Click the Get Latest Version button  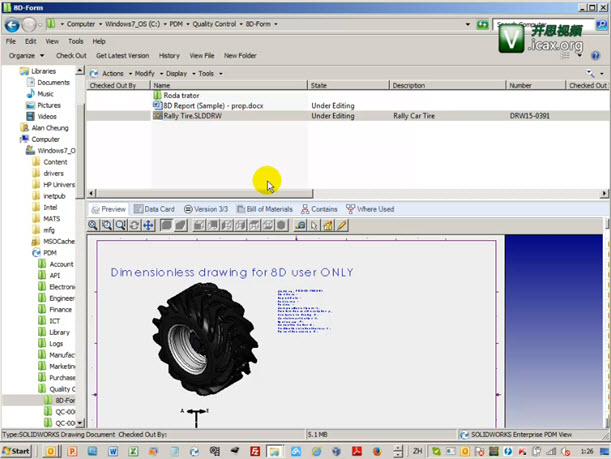(x=121, y=56)
